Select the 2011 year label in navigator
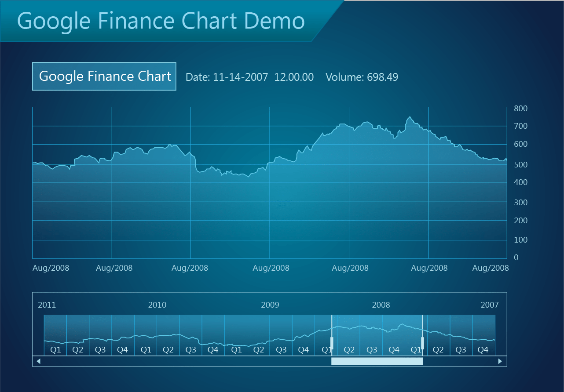 47,305
